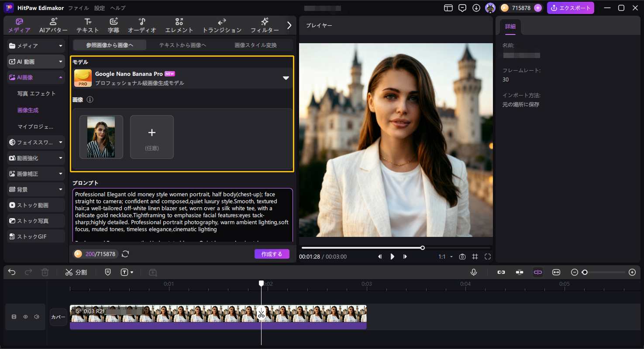Switch to テキストから画像へ tab
Screen dimensions: 644x349
pyautogui.click(x=183, y=45)
